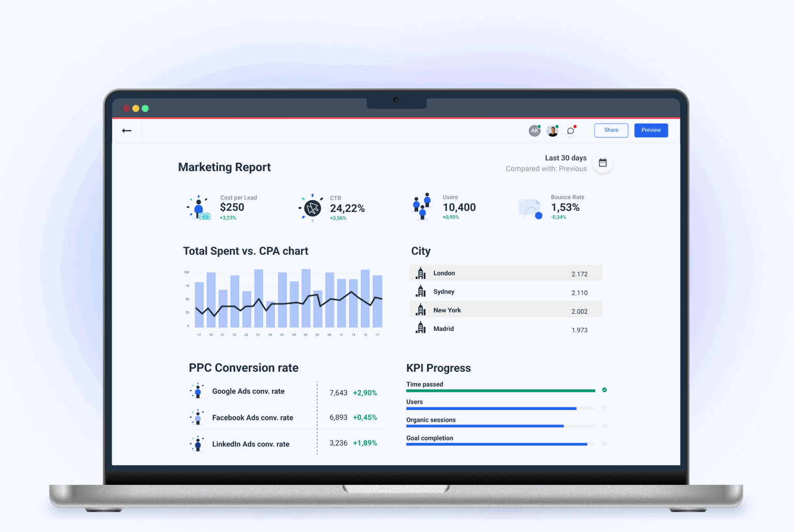Screen dimensions: 794x532
Task: Check off the Goal completion KPI
Action: tap(604, 444)
